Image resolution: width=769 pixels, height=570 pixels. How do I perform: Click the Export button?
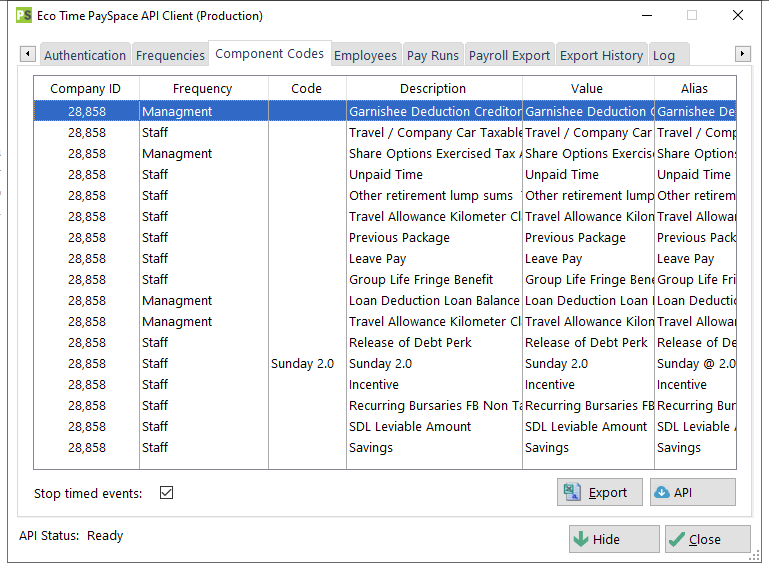point(599,492)
